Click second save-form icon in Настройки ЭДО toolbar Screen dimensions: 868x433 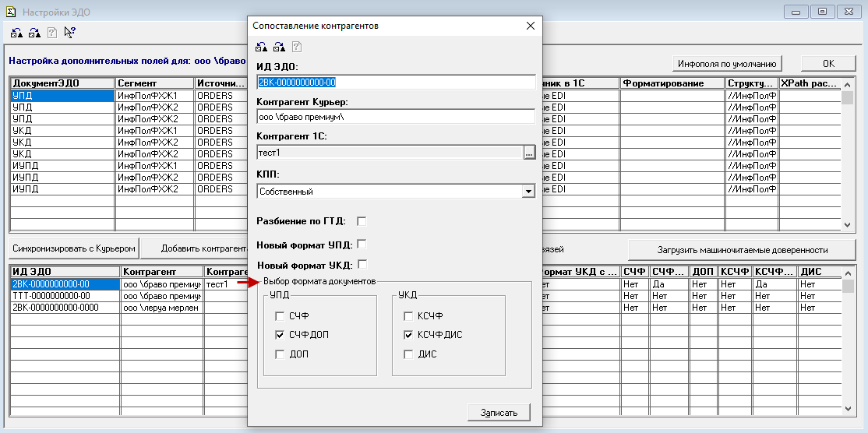click(x=34, y=33)
